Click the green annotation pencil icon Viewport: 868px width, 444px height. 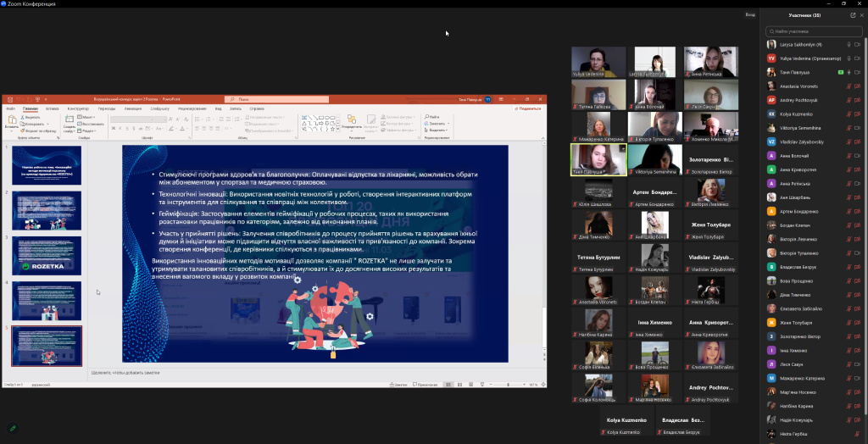(12, 428)
